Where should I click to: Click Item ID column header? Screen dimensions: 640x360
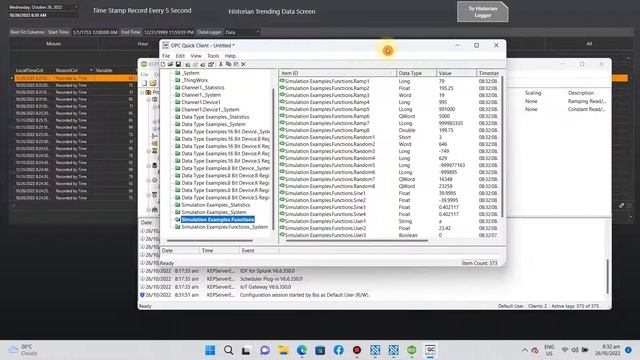(338, 73)
